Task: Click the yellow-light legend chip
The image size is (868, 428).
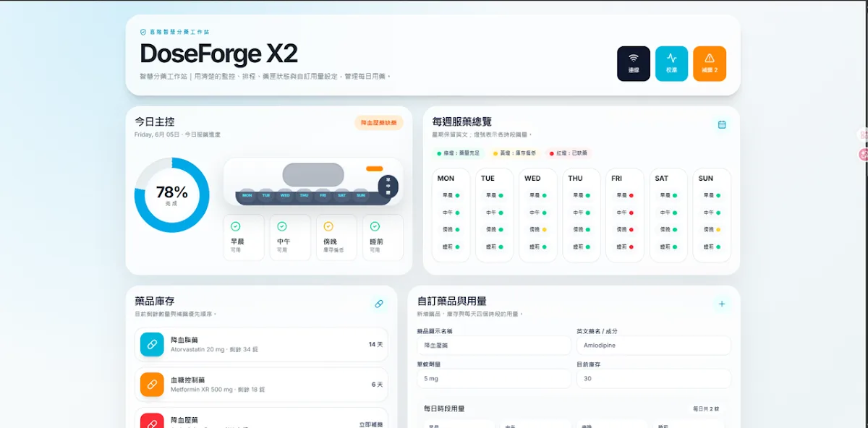Action: [514, 153]
